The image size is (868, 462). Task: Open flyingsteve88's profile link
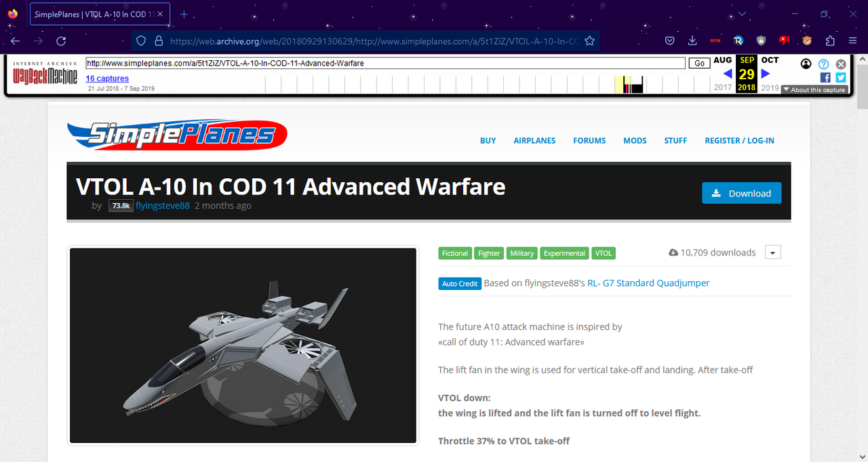[163, 205]
